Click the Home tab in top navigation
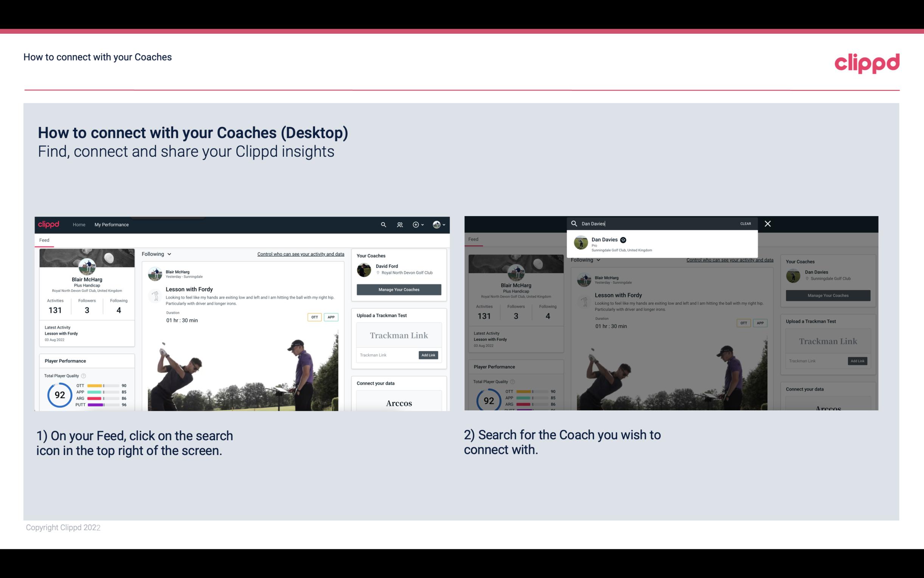 tap(79, 224)
